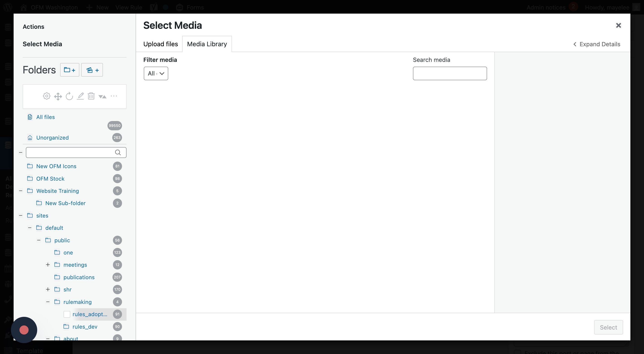Switch to the Upload files tab

pyautogui.click(x=161, y=44)
